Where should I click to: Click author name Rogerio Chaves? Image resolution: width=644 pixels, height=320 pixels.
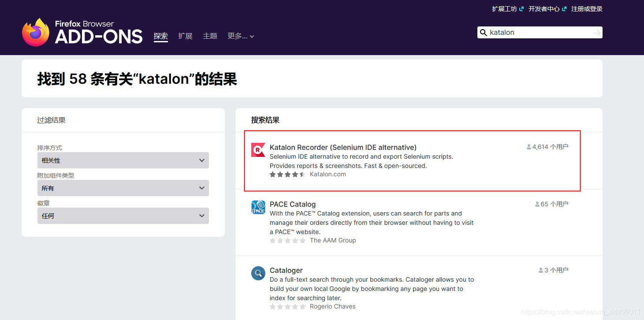coord(332,307)
